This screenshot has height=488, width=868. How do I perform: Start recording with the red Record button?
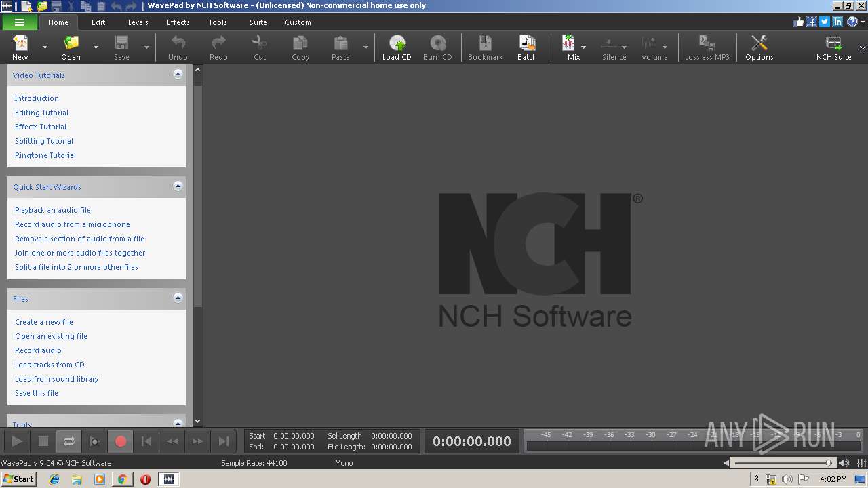point(121,441)
